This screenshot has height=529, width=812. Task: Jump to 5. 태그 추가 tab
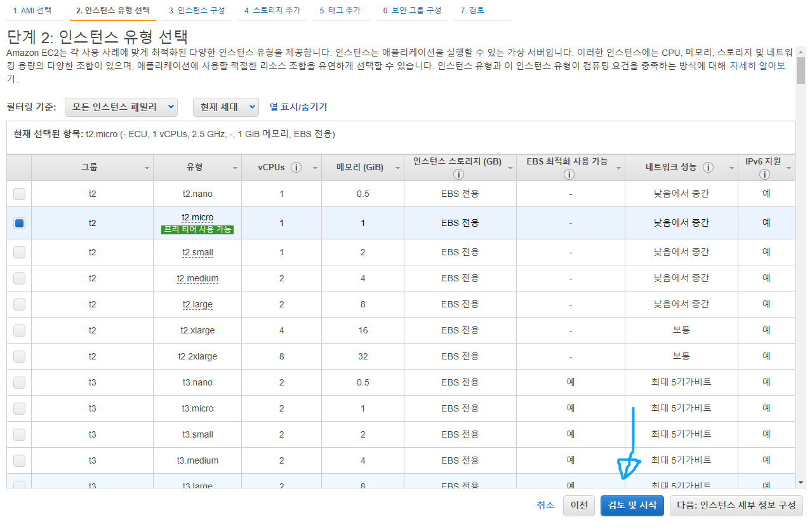coord(340,11)
